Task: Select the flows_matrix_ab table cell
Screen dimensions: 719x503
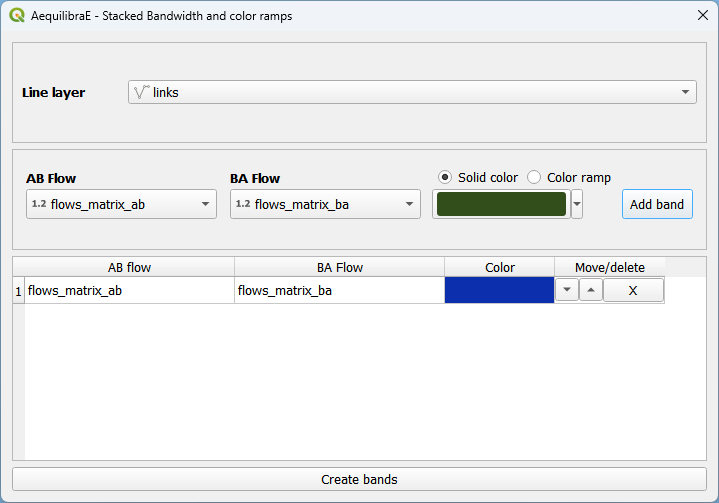Action: coord(129,291)
